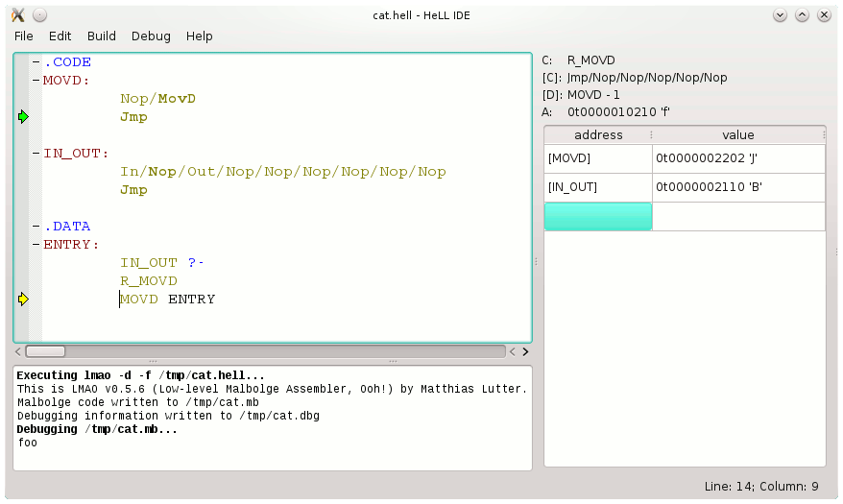Click the right scroll arrow at the scrollbar's far end
Screen dimensions: 843x504
tap(525, 352)
